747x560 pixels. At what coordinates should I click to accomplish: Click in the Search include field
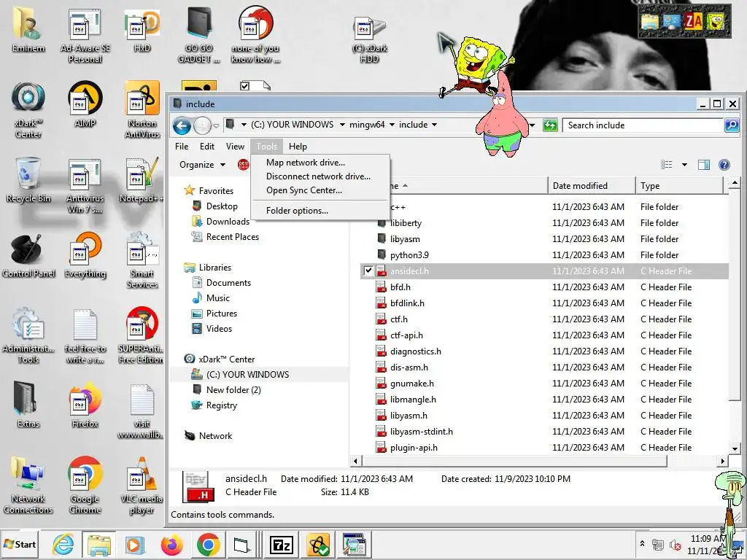click(x=643, y=125)
